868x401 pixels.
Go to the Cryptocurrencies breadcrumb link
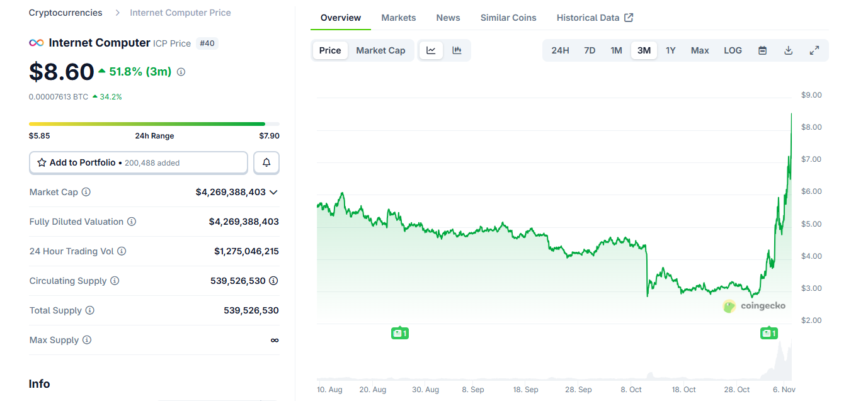(66, 13)
